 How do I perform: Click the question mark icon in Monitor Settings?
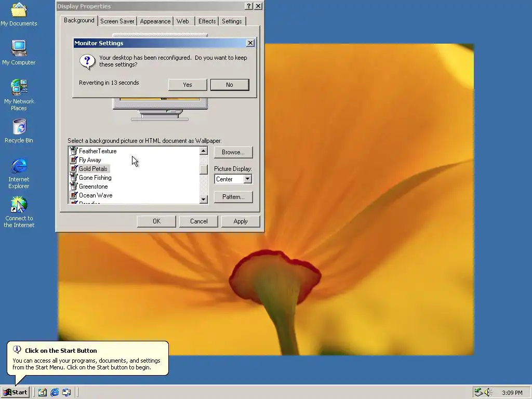click(87, 62)
